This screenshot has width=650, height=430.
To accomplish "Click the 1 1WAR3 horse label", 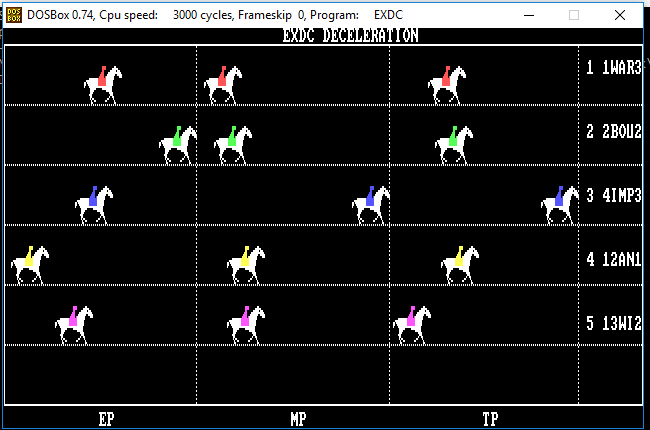I will (614, 68).
